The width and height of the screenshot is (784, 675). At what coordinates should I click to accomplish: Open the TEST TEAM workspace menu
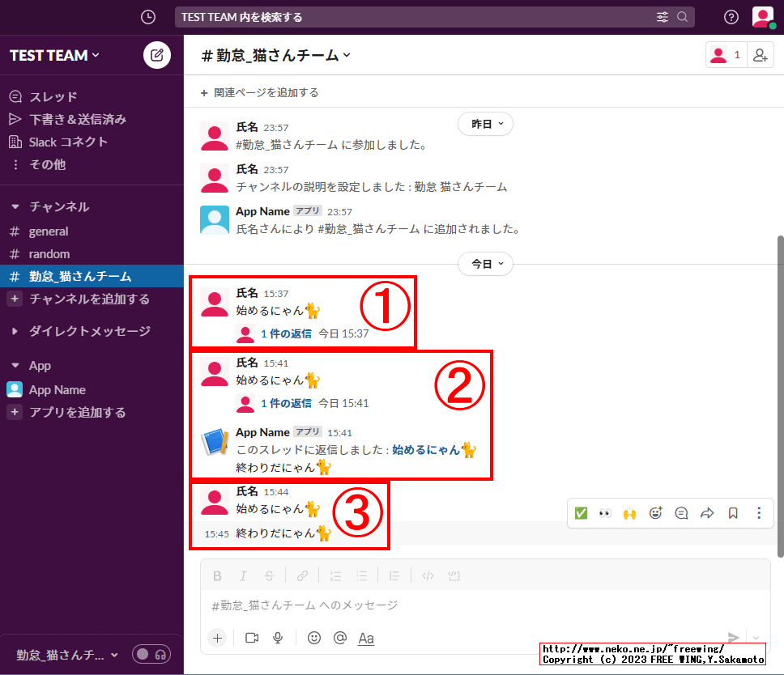click(x=49, y=55)
